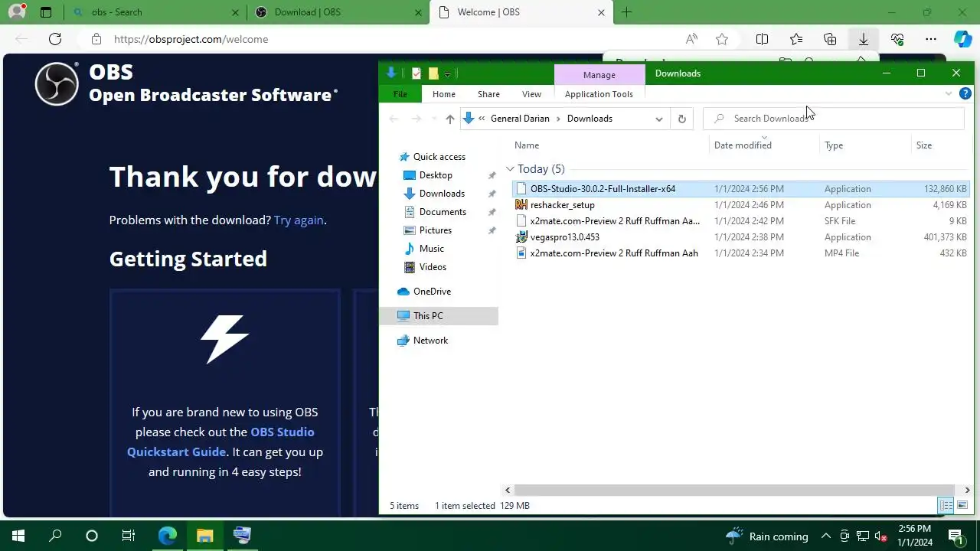
Task: Refresh the browser page
Action: (x=55, y=39)
